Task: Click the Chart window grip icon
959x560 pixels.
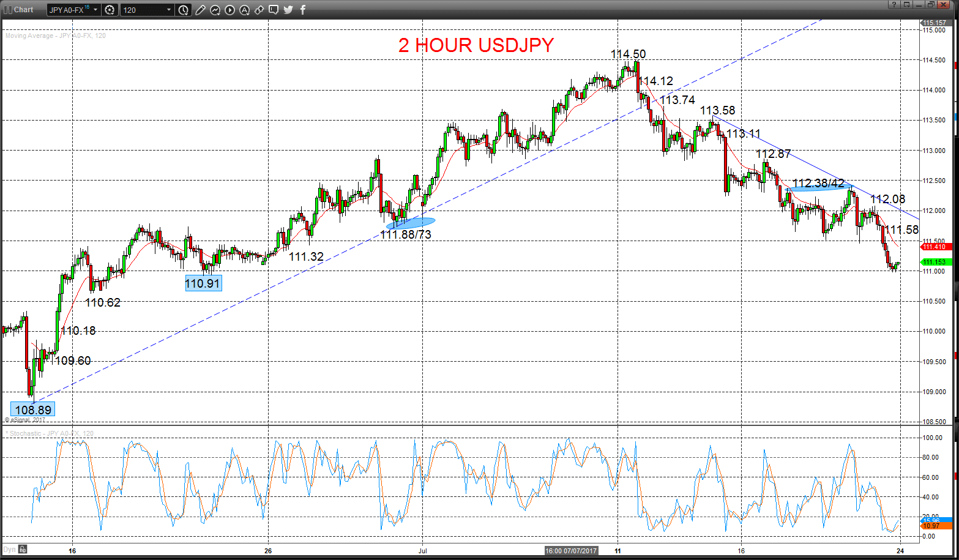Action: pos(8,10)
